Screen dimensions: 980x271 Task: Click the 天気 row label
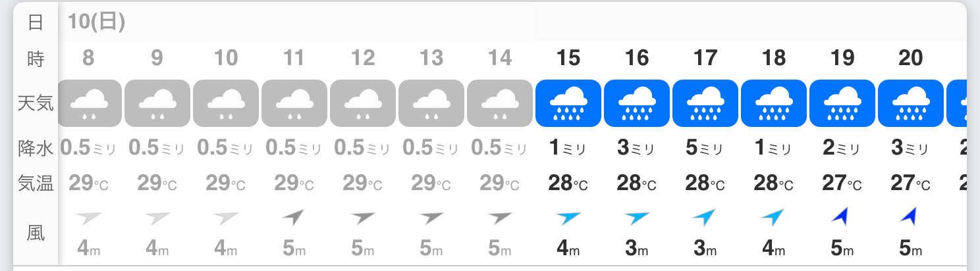pos(36,103)
